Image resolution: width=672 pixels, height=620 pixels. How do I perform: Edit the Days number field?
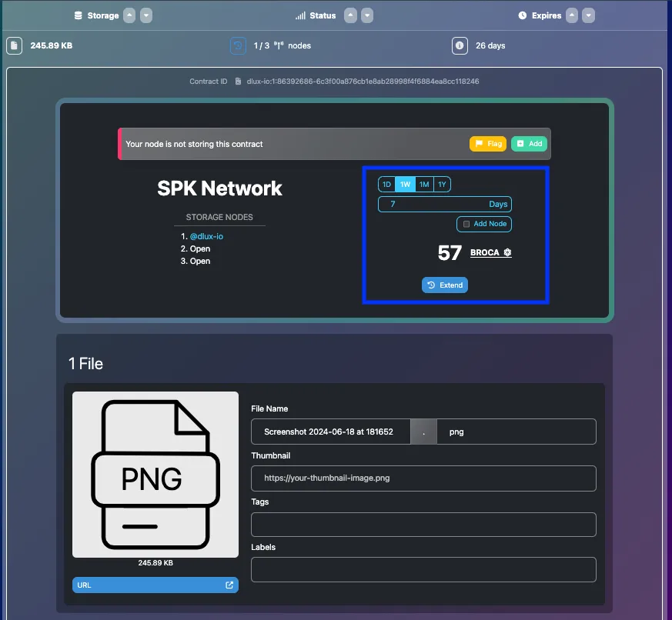tap(445, 205)
